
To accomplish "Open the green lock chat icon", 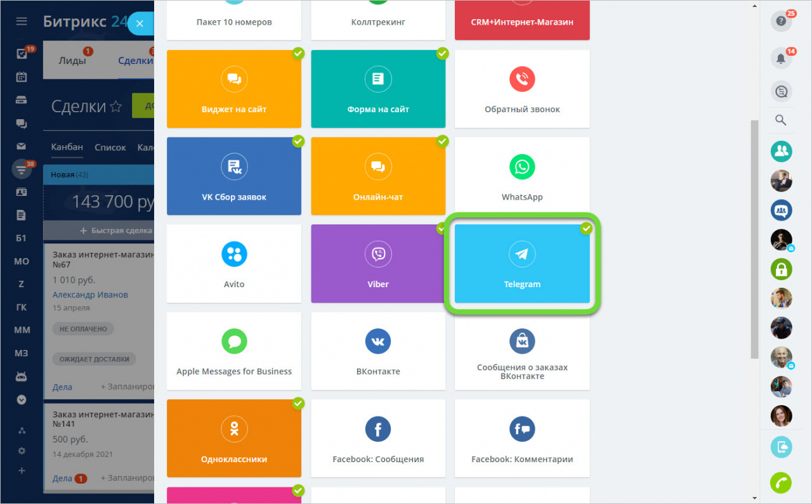I will click(x=781, y=269).
